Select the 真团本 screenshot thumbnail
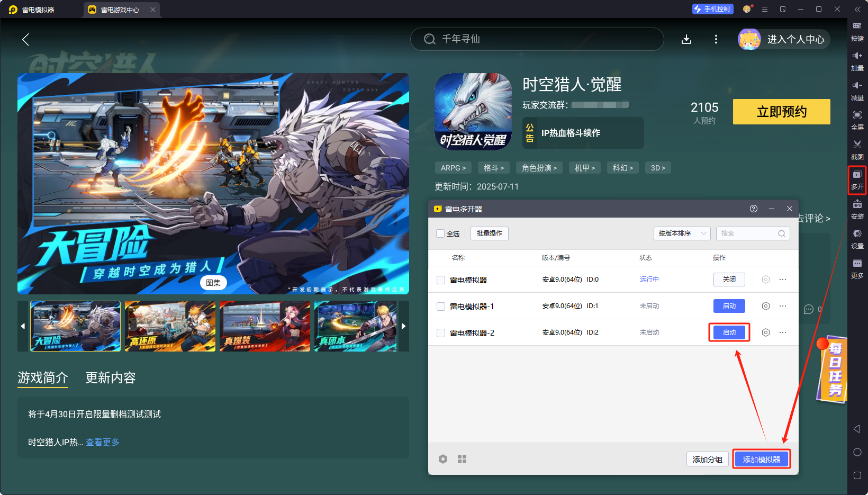Viewport: 868px width, 495px height. pos(356,326)
